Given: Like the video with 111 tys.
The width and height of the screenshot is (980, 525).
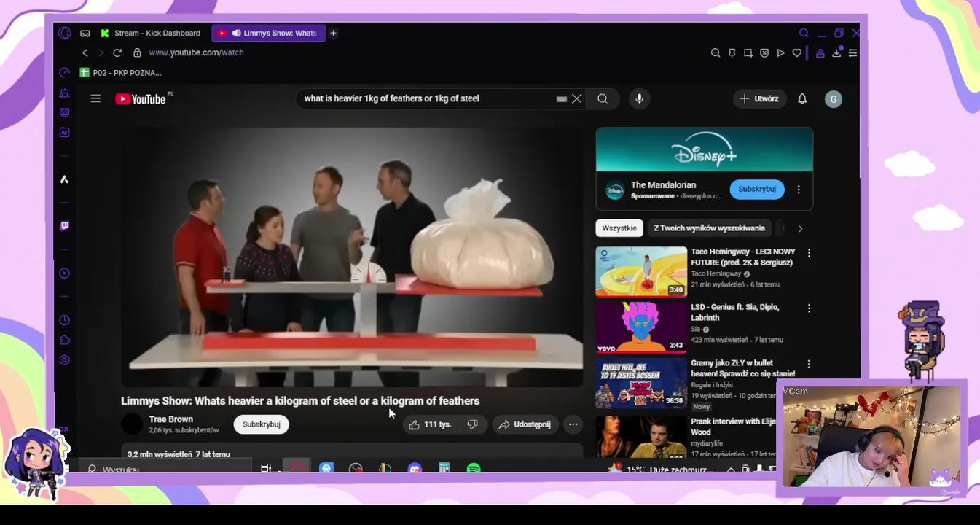Looking at the screenshot, I should coord(430,424).
